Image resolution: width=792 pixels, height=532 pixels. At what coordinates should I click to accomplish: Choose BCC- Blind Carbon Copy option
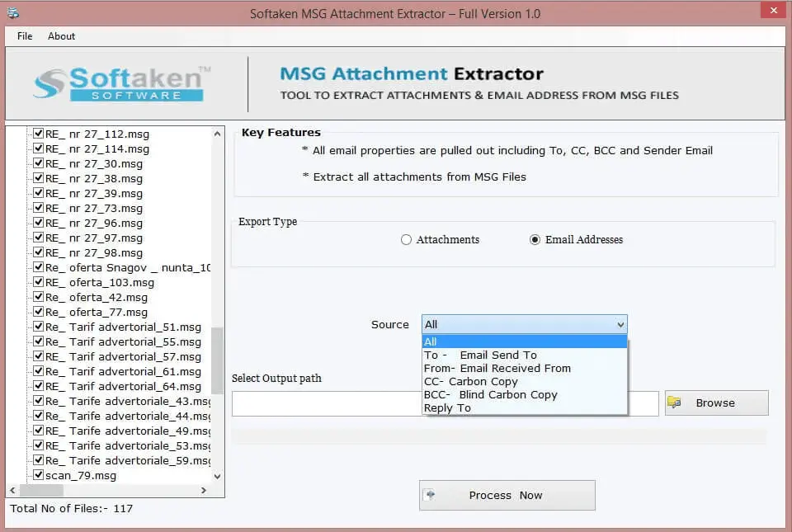point(525,394)
